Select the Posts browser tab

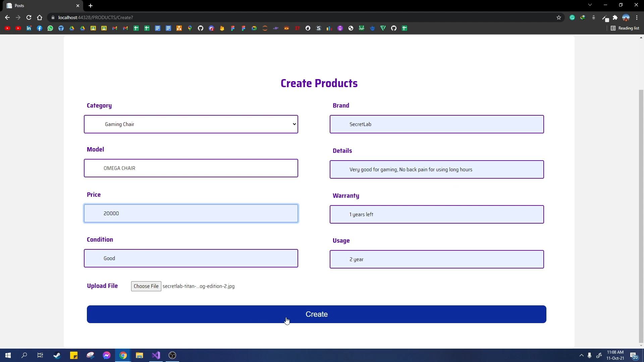pos(40,6)
